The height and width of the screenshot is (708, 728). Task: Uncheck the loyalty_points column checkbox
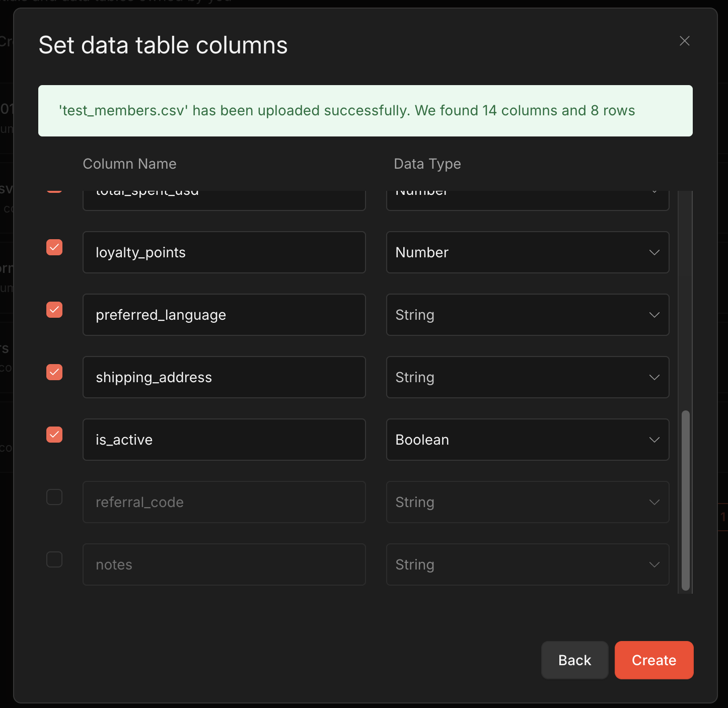click(54, 247)
